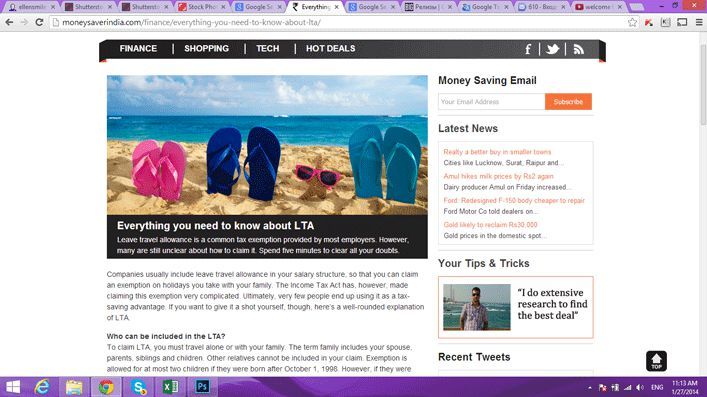Open the RSS feed icon
This screenshot has height=397, width=707.
(x=578, y=49)
